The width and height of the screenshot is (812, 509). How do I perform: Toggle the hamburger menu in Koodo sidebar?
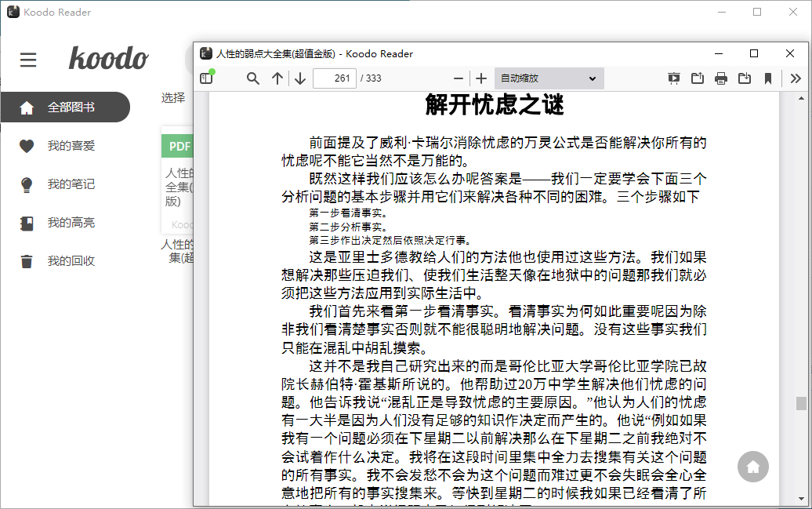[28, 60]
